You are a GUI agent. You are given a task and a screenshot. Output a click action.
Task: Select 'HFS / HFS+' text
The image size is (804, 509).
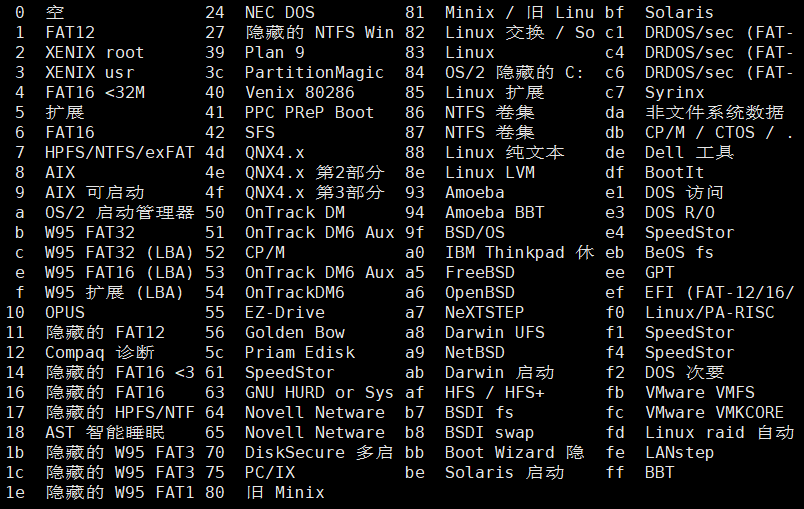[495, 392]
